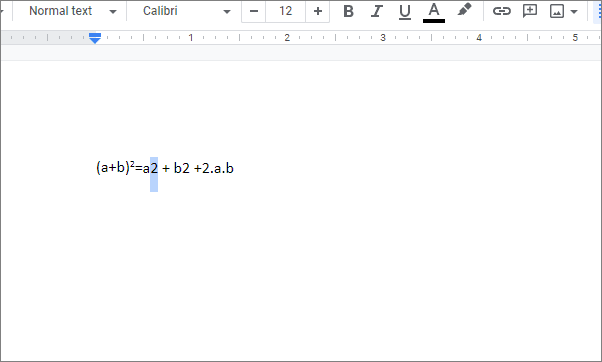Viewport: 602px width, 362px height.
Task: Place cursor at end of 2.a.b
Action: (234, 168)
